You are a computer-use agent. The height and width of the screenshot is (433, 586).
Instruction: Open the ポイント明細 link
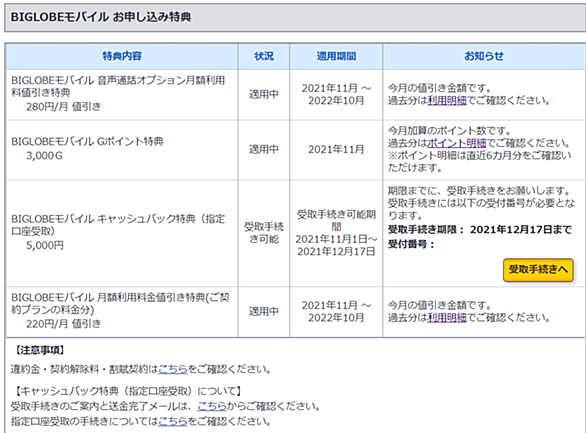pyautogui.click(x=456, y=143)
